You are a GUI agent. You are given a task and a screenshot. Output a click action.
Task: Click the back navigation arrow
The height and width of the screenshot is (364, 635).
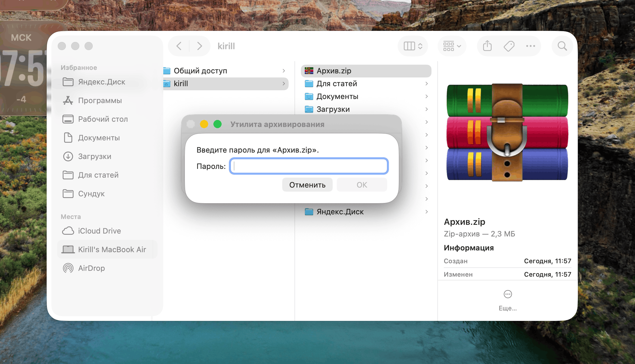[178, 46]
